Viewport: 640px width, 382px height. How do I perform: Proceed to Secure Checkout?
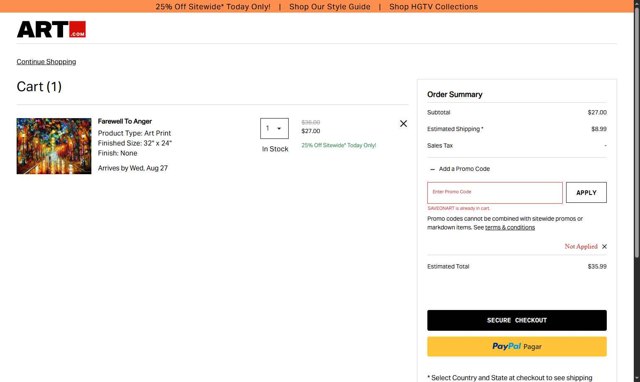pyautogui.click(x=517, y=320)
